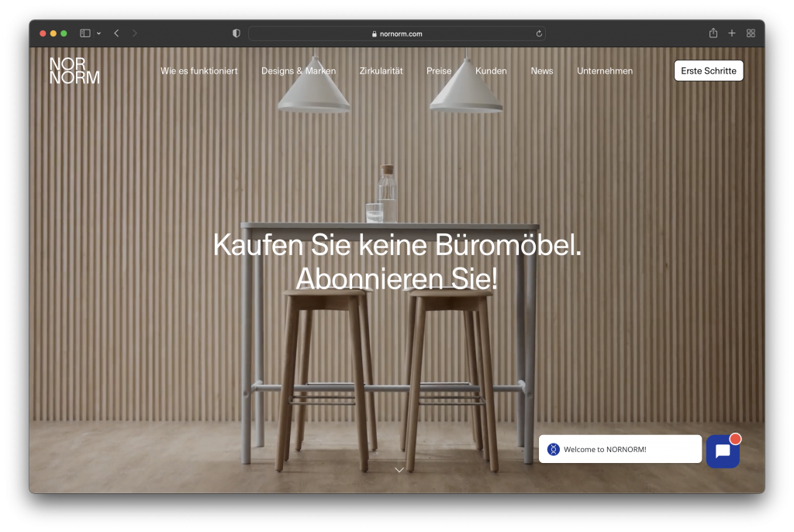Click the Share icon in Safari toolbar

click(x=712, y=33)
